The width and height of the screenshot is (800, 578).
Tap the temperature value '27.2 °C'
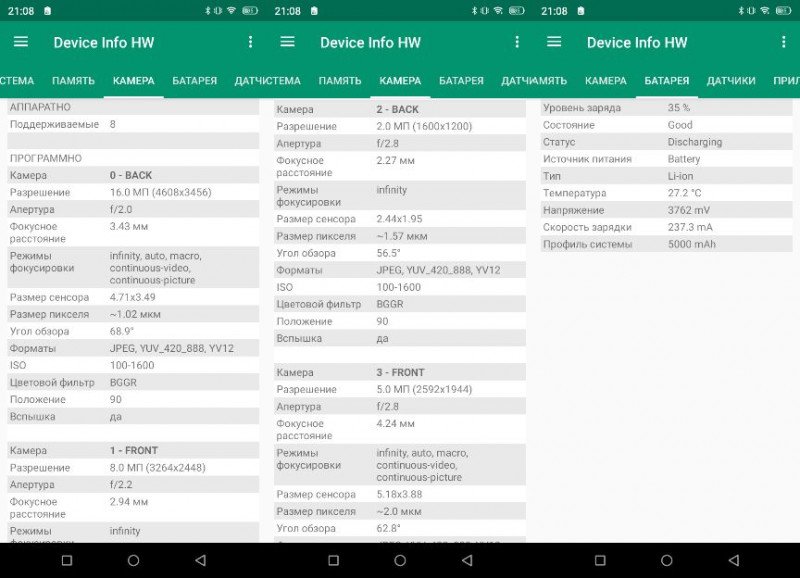pos(685,193)
